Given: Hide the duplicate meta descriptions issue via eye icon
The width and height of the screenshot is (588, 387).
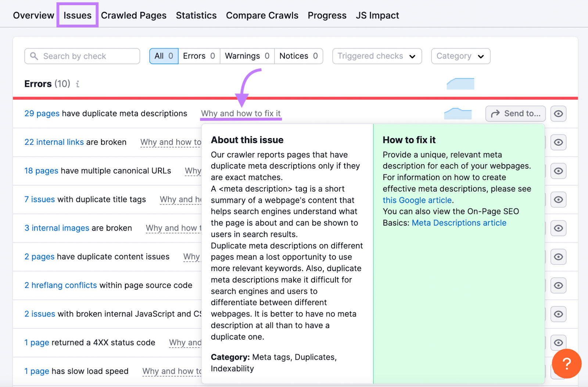Looking at the screenshot, I should click(x=558, y=113).
